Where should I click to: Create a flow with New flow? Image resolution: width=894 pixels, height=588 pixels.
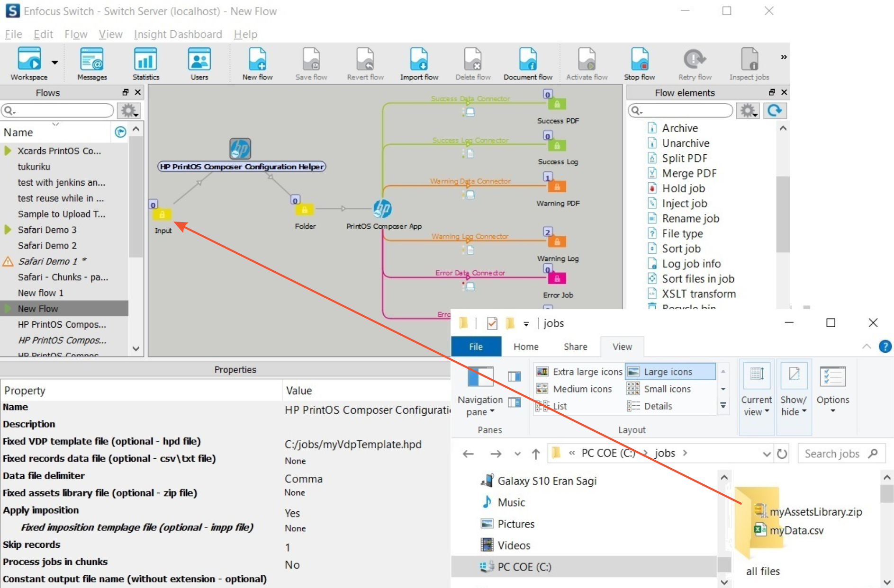tap(257, 64)
